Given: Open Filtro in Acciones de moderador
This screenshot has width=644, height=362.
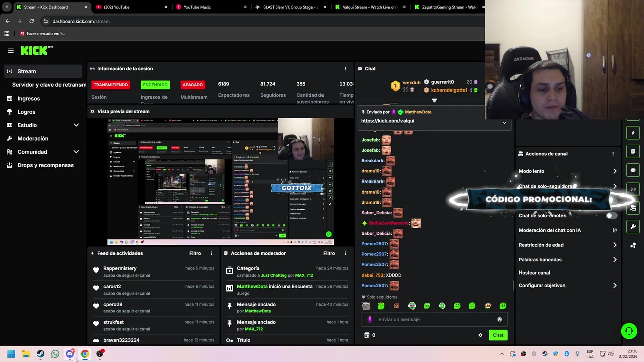Looking at the screenshot, I should 329,253.
